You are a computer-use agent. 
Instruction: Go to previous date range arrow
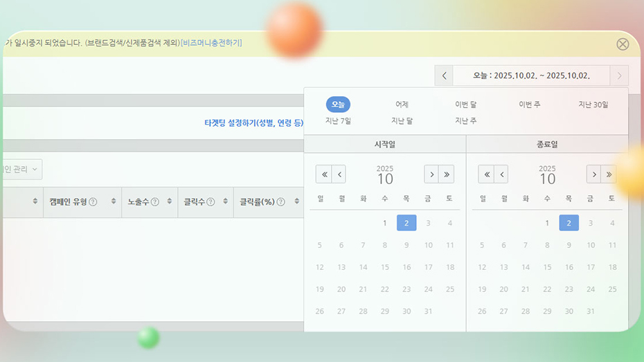pyautogui.click(x=444, y=76)
